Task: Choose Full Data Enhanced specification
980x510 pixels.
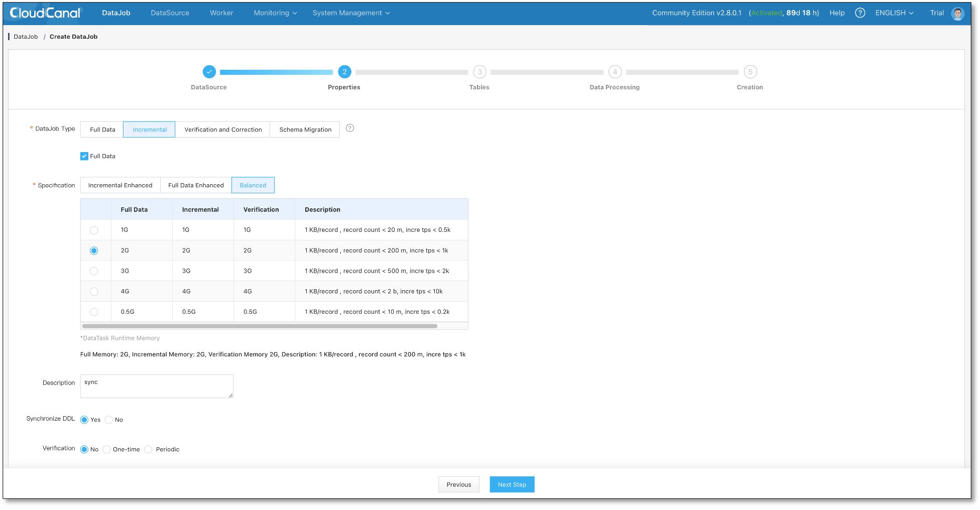Action: pyautogui.click(x=196, y=185)
